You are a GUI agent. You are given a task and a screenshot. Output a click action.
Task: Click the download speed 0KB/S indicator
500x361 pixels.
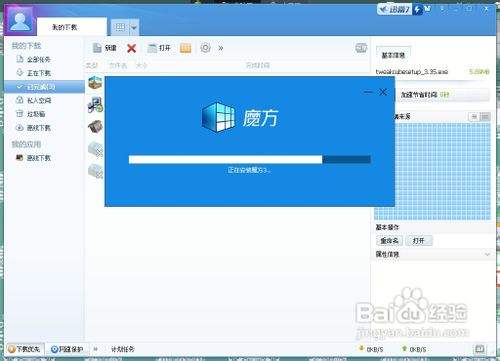point(371,349)
